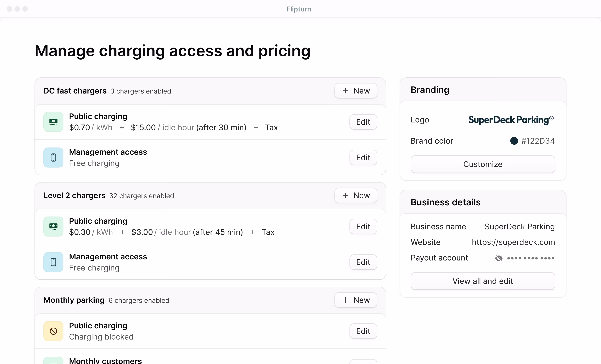Click the phone icon on Level 2 Management access
601x364 pixels.
[x=53, y=262]
